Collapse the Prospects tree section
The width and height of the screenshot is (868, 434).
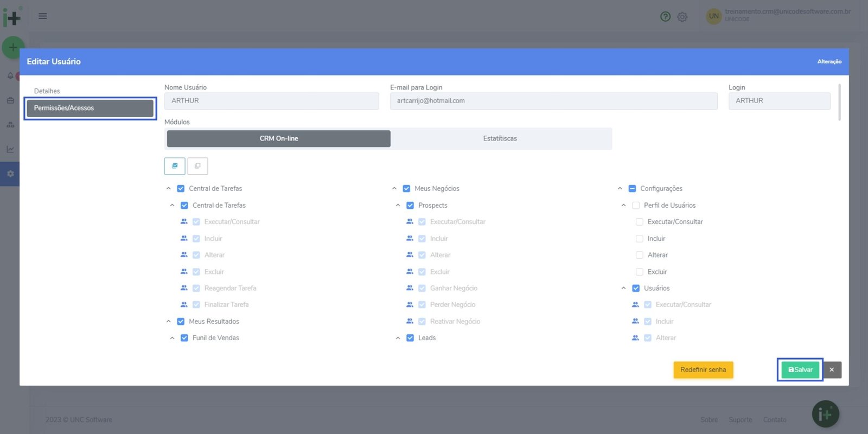398,206
